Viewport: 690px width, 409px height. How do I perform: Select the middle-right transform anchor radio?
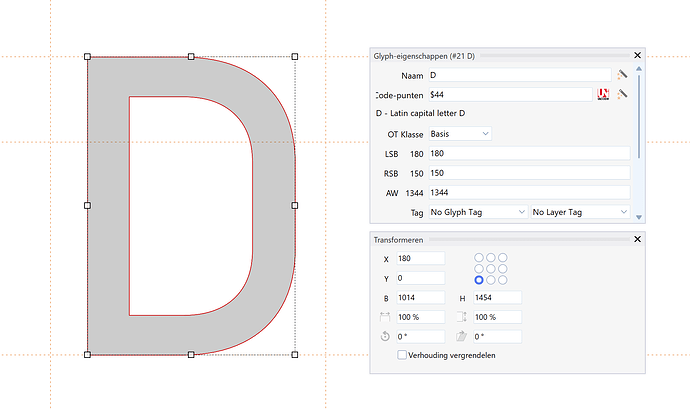[503, 269]
